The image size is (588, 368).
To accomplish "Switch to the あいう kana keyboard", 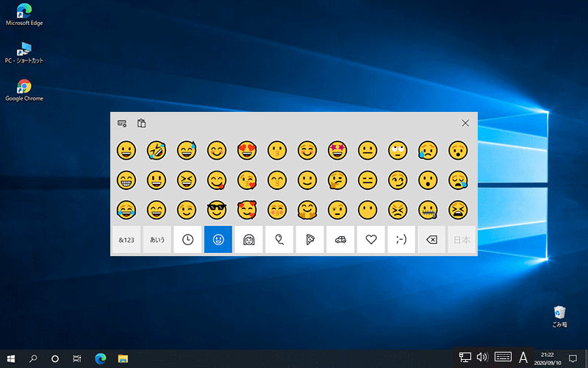I will (x=157, y=240).
